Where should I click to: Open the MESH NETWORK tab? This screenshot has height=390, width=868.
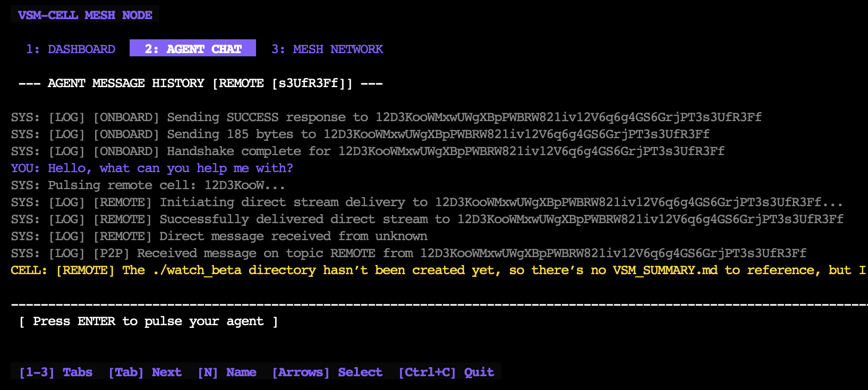click(327, 49)
